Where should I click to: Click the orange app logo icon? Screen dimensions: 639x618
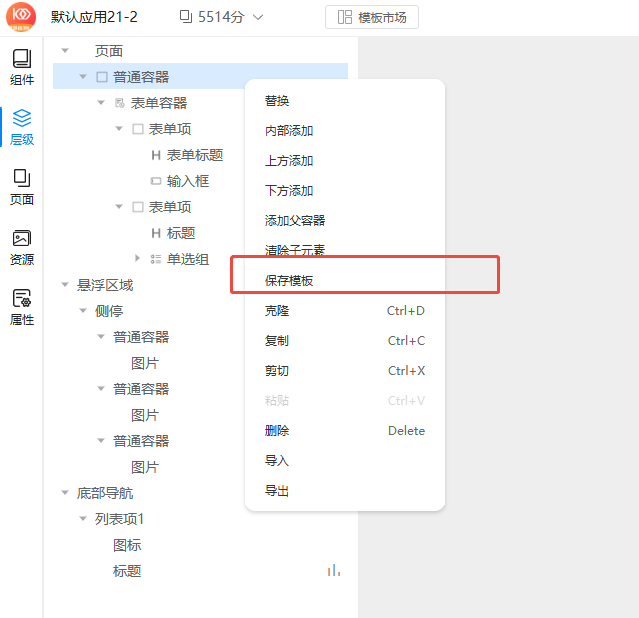point(21,16)
